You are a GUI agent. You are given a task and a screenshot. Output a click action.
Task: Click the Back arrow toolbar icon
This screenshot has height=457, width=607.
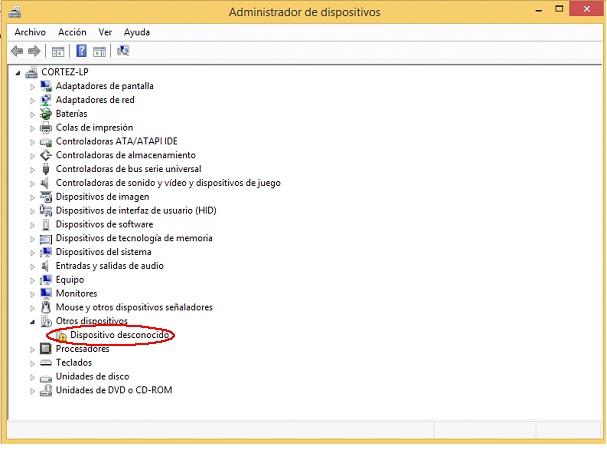tap(17, 51)
